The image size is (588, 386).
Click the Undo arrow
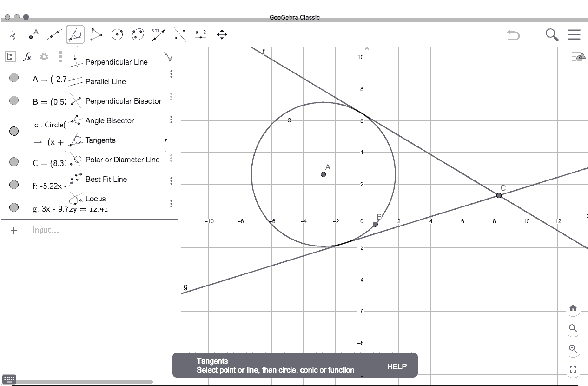pyautogui.click(x=513, y=34)
